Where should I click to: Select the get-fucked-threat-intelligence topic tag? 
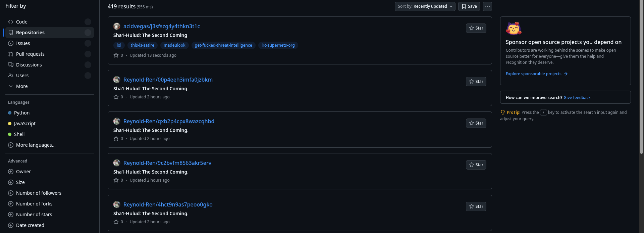click(223, 45)
